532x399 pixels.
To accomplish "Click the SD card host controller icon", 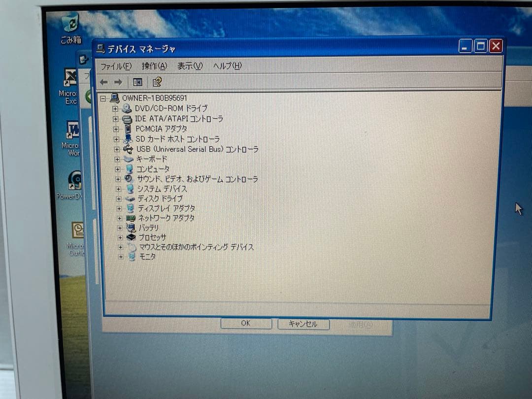I will (128, 139).
